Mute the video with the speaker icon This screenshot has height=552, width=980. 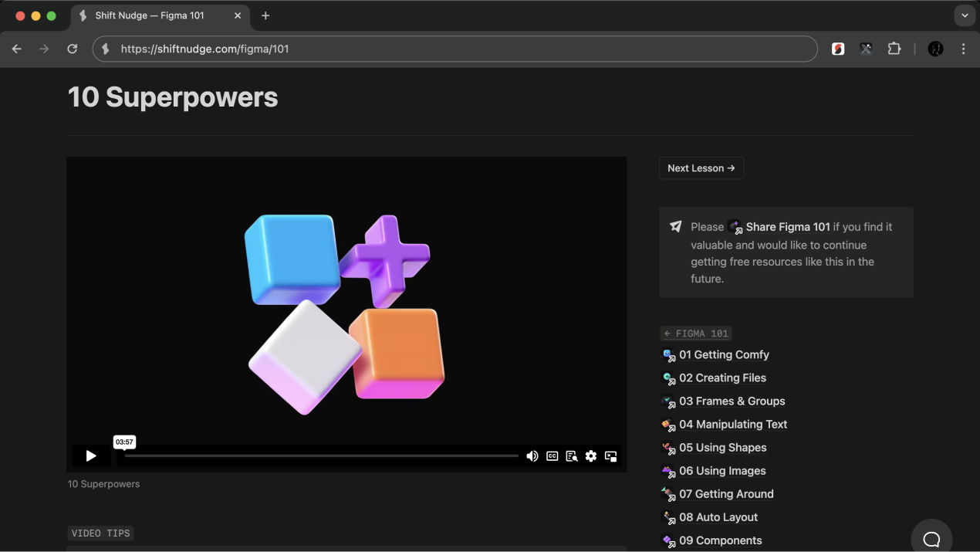point(532,456)
